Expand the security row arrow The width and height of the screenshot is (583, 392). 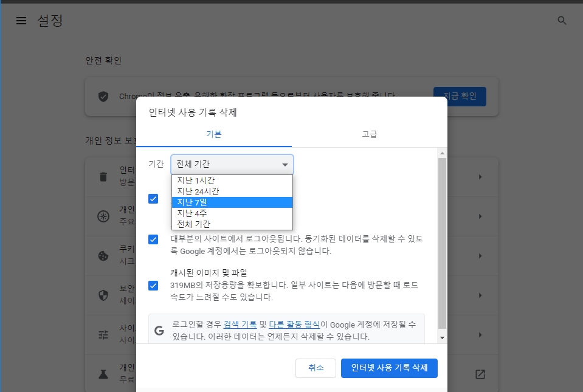(x=480, y=295)
